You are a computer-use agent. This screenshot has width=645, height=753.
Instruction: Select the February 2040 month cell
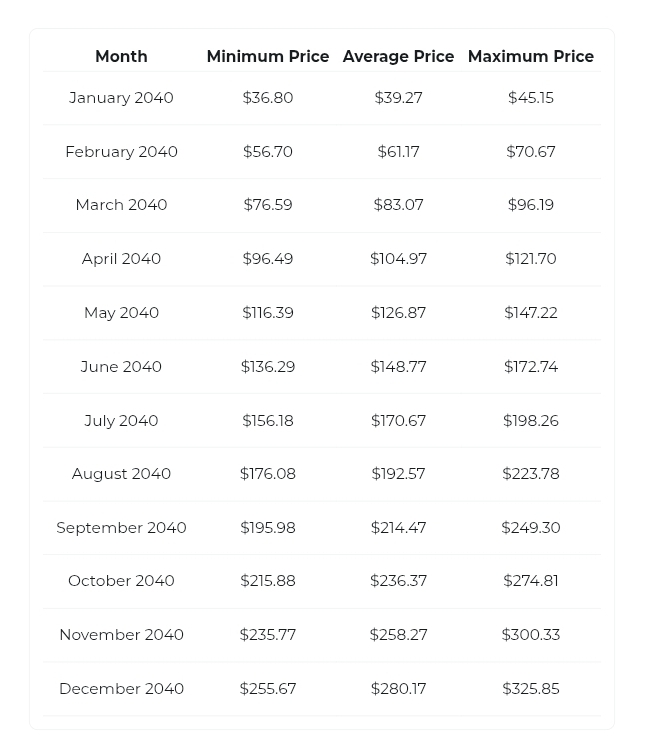[121, 151]
